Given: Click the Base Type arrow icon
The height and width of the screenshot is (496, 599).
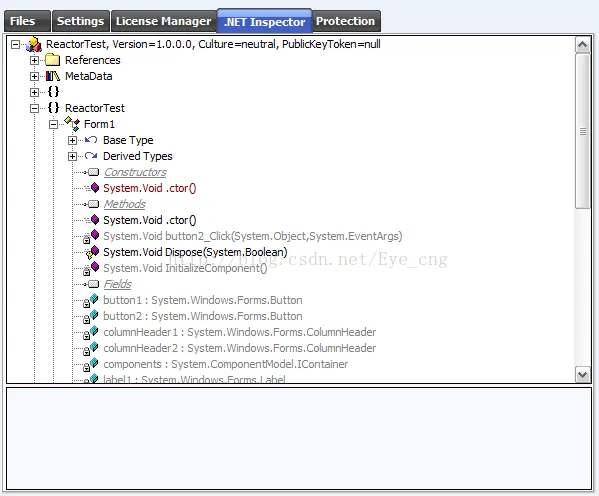Looking at the screenshot, I should click(x=91, y=140).
